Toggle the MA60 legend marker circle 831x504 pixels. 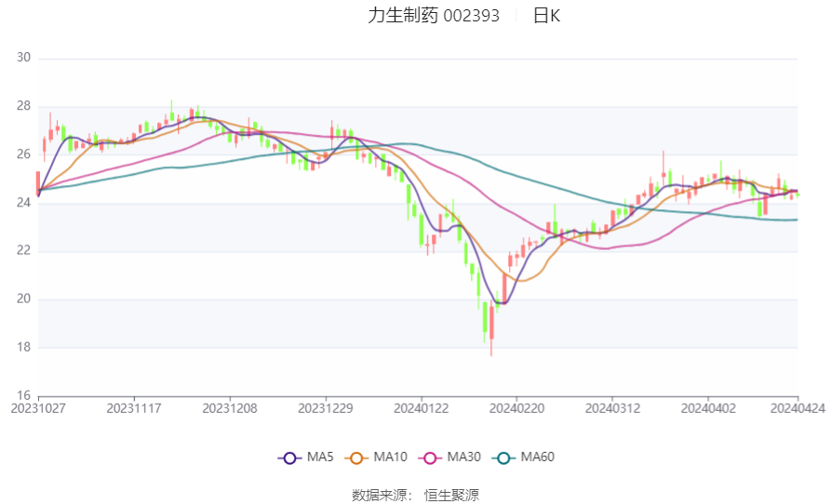click(x=503, y=458)
